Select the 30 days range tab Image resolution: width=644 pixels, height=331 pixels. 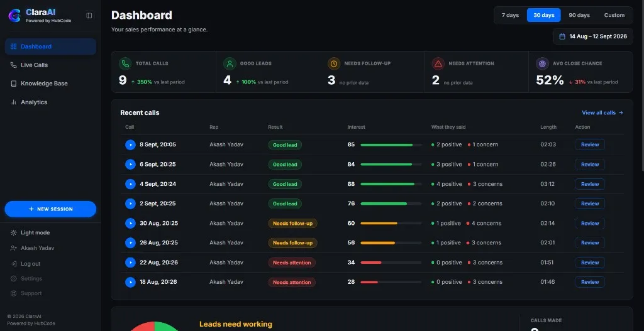pos(544,15)
